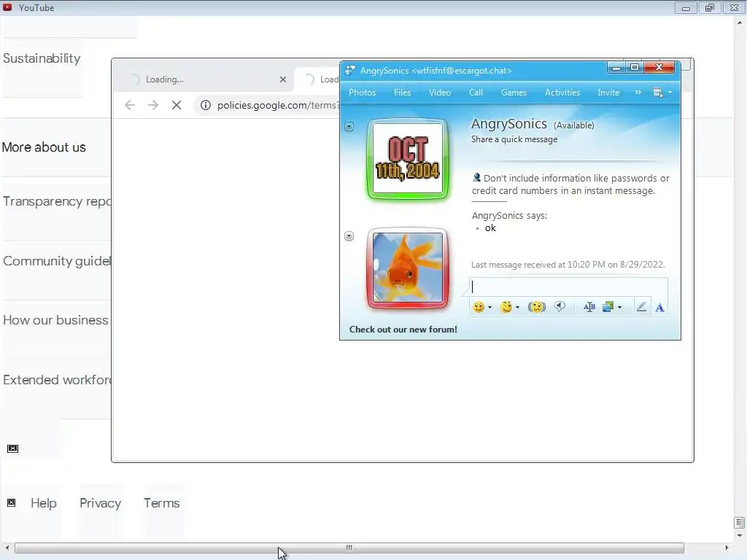747x560 pixels.
Task: Send a nudge with the shaking face icon
Action: pos(537,307)
